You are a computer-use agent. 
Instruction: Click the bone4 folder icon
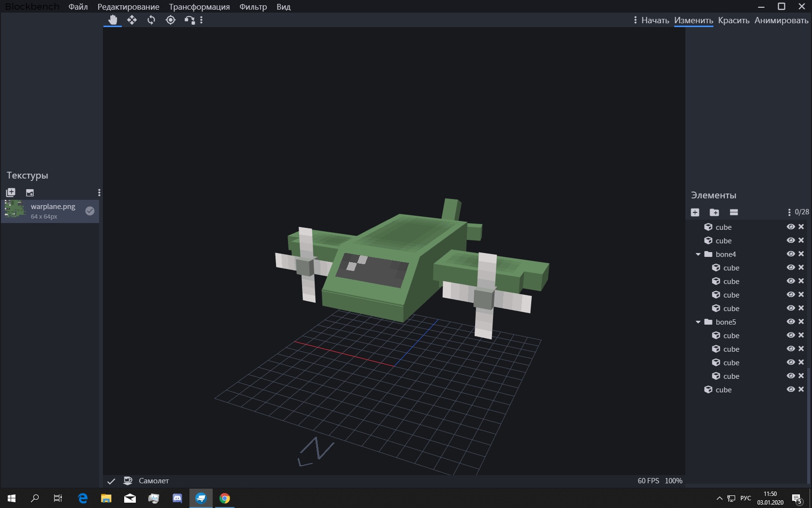[x=709, y=254]
